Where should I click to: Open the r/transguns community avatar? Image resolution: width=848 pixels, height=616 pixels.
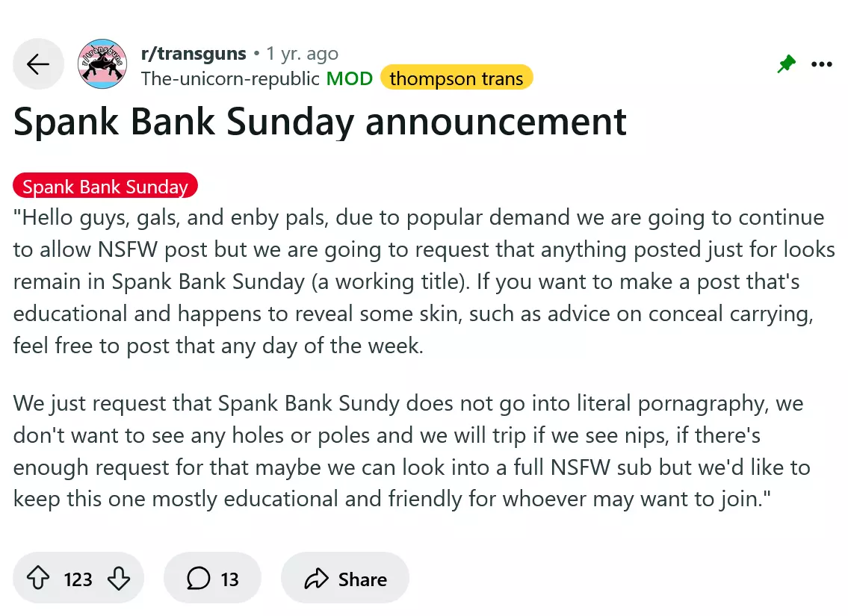102,64
